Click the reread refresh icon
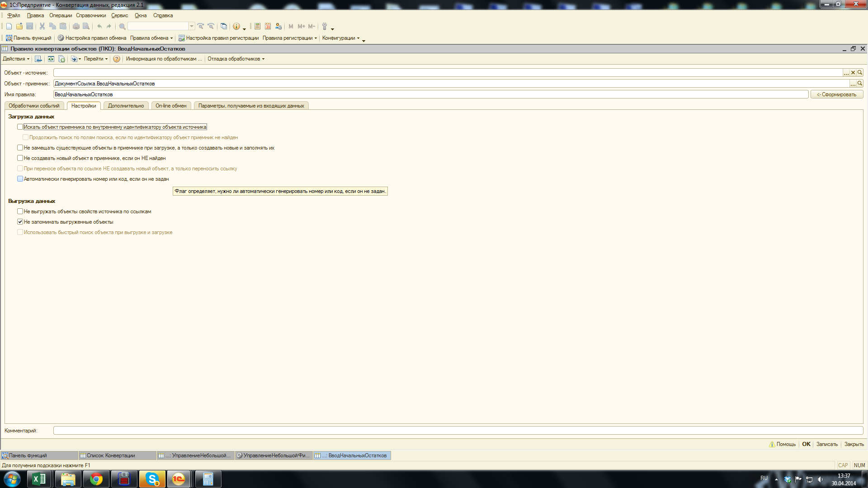Screen dimensions: 868x488 [51, 59]
